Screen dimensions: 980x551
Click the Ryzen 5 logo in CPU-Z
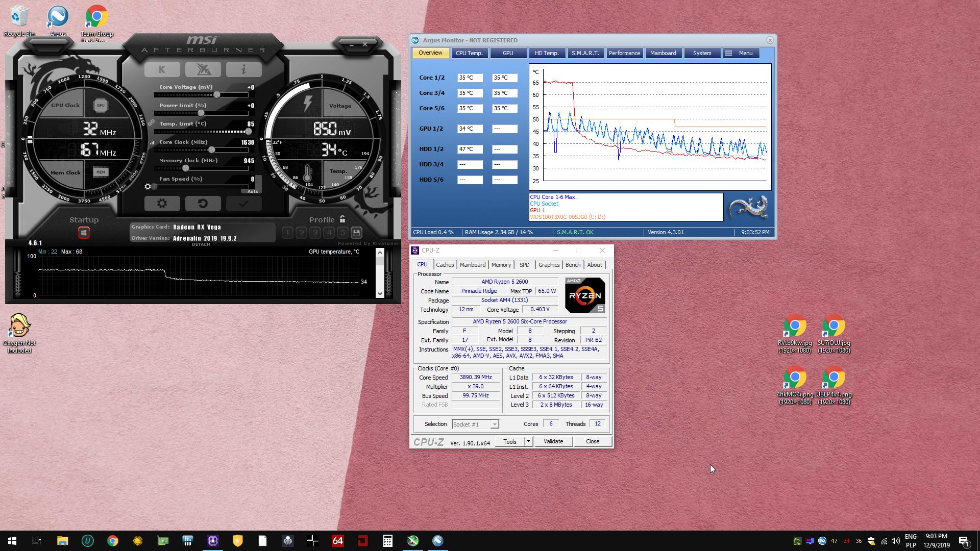point(585,295)
